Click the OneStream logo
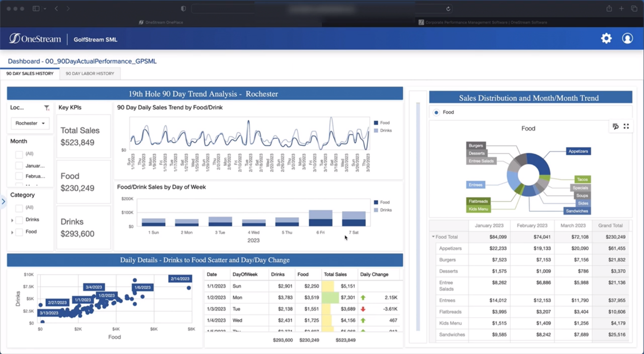This screenshot has height=354, width=644. 35,39
